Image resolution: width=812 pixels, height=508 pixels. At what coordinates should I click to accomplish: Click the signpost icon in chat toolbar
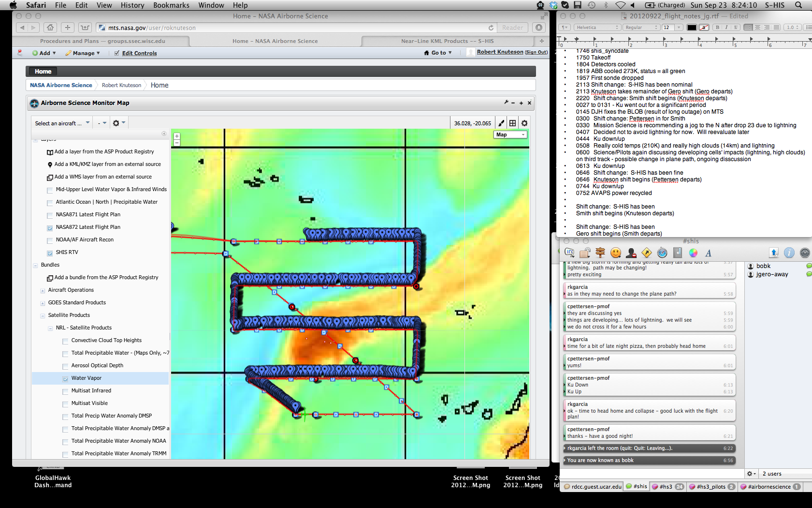click(x=600, y=253)
